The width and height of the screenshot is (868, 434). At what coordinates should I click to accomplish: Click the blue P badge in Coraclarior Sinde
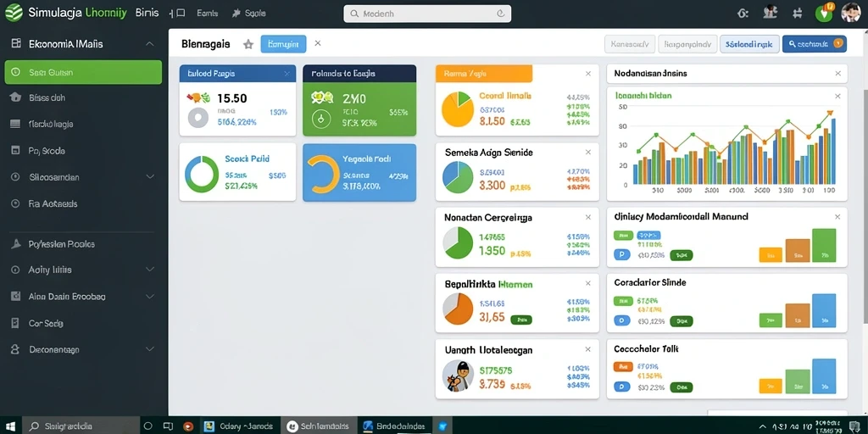[x=622, y=320]
